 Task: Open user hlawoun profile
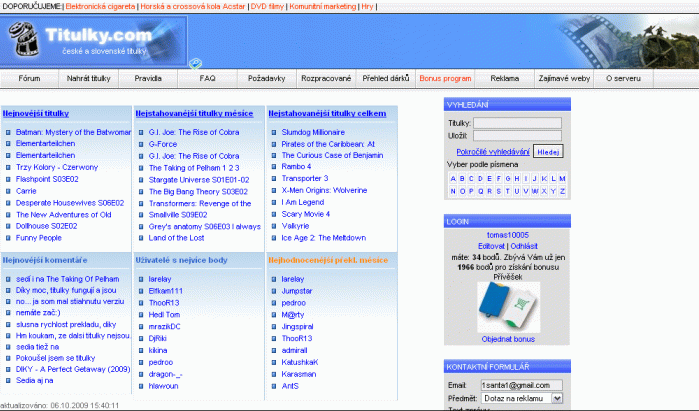[163, 386]
